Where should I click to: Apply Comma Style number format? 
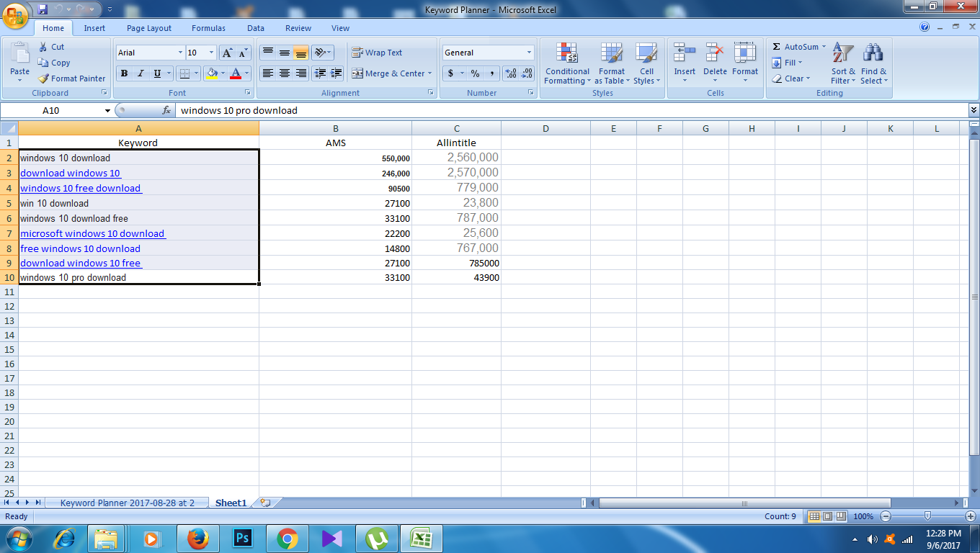pos(492,73)
